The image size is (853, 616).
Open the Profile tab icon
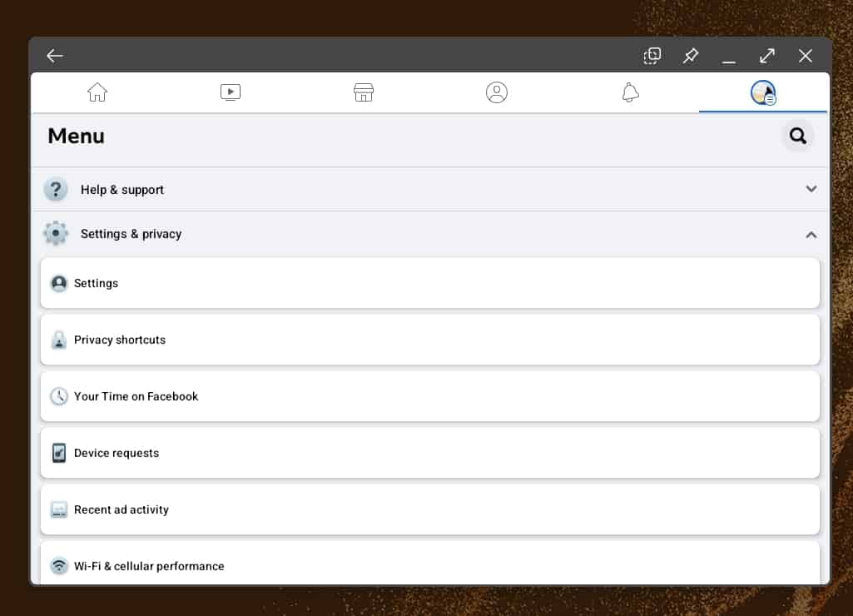coord(497,92)
